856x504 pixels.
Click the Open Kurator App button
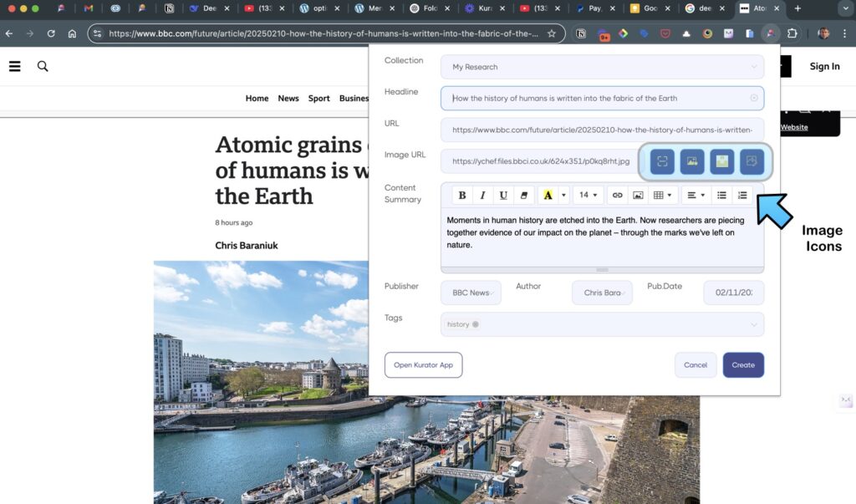(423, 365)
